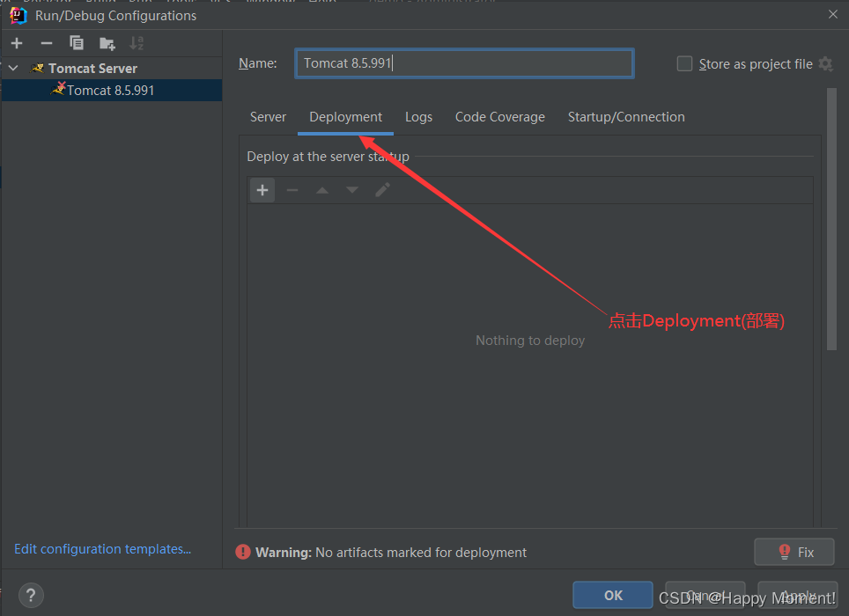Click the red warning icon
This screenshot has height=616, width=849.
click(243, 552)
